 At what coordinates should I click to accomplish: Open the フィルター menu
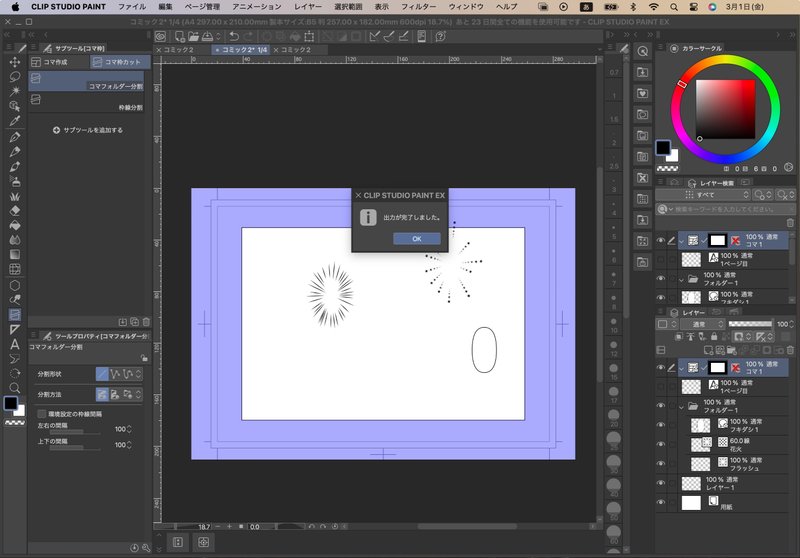point(418,7)
